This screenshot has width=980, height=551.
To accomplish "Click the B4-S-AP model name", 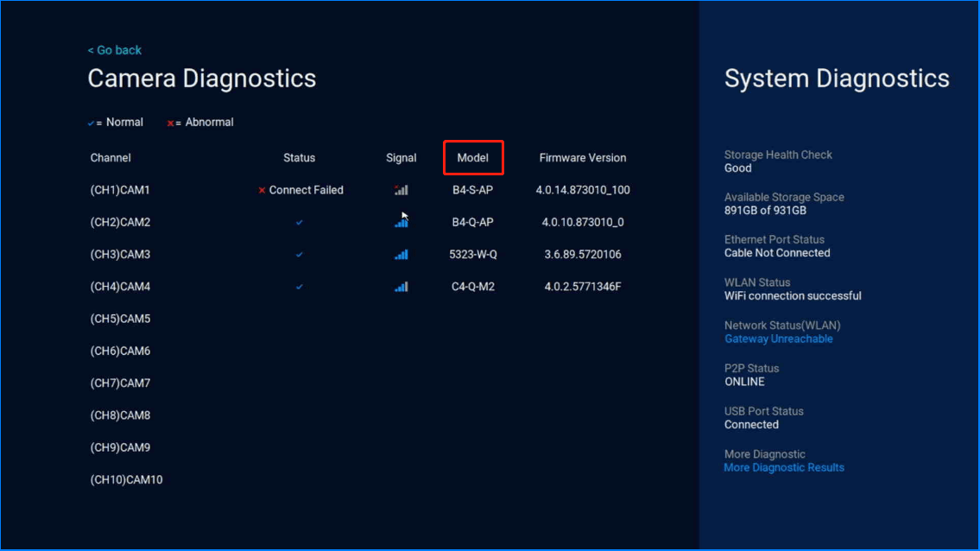I will [x=472, y=190].
